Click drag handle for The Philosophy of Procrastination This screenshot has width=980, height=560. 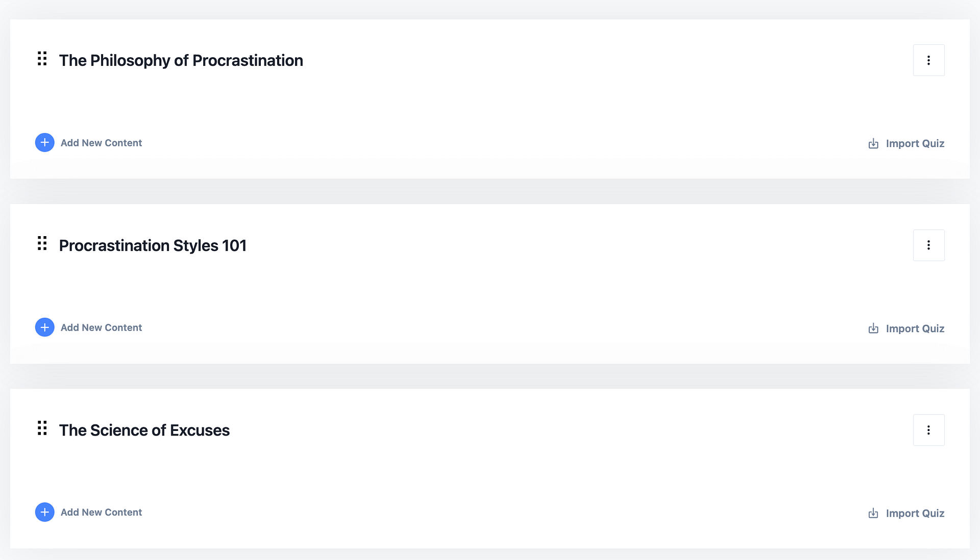(42, 59)
